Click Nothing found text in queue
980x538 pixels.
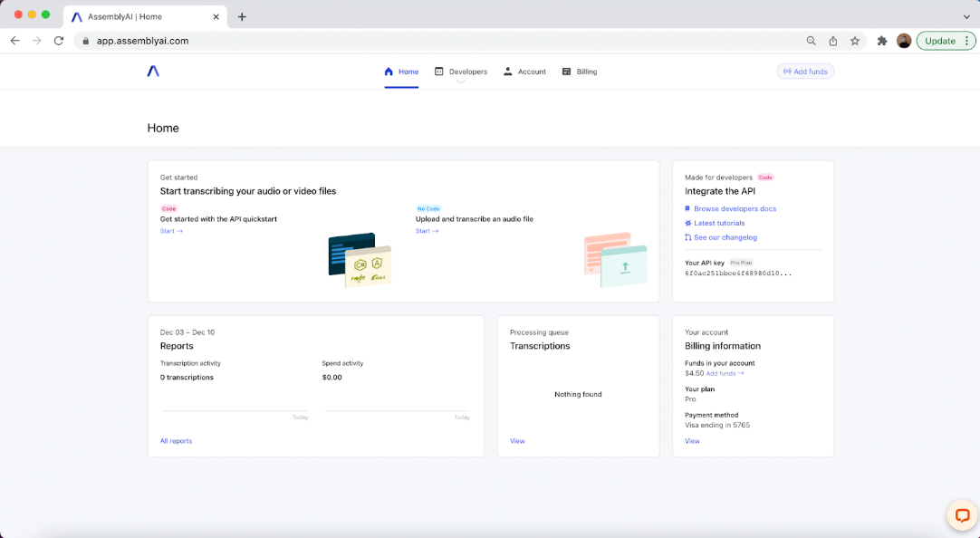(578, 394)
